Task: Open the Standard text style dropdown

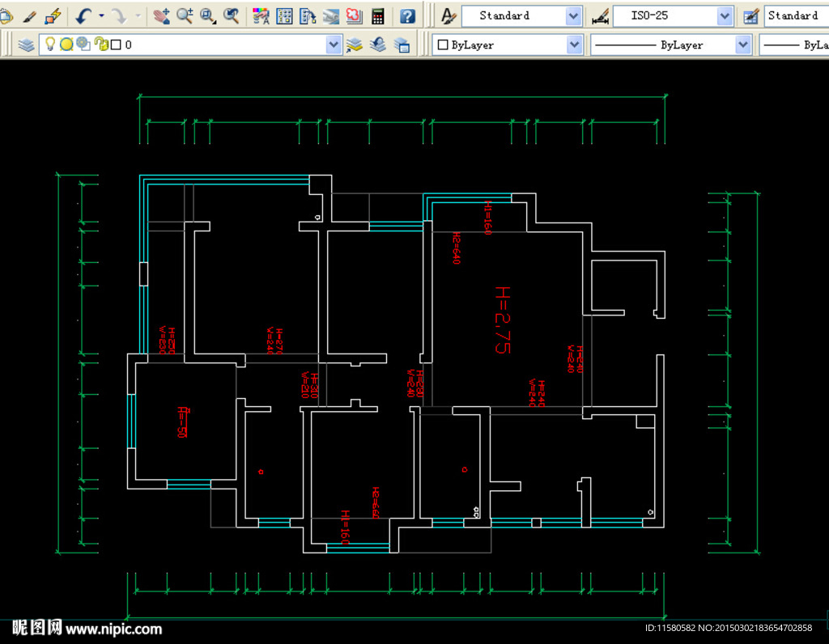Action: (x=573, y=15)
